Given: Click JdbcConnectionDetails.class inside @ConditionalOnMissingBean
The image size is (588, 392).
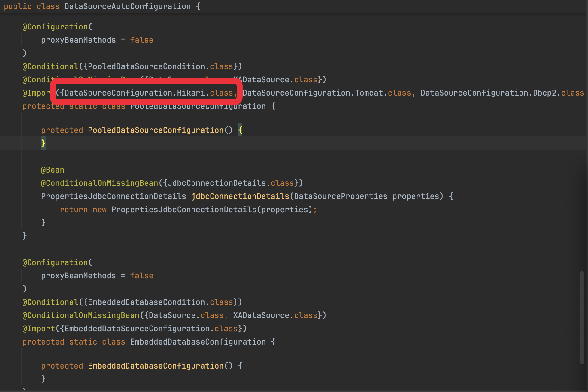Looking at the screenshot, I should point(230,183).
